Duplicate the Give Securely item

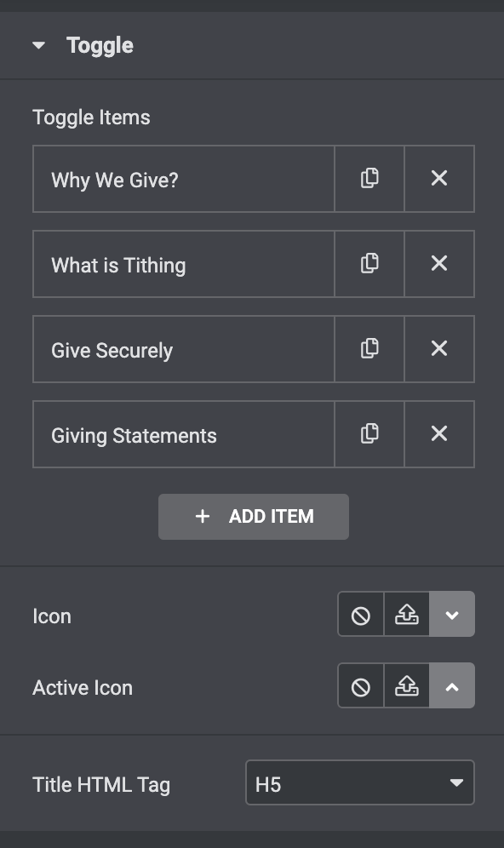(x=369, y=349)
